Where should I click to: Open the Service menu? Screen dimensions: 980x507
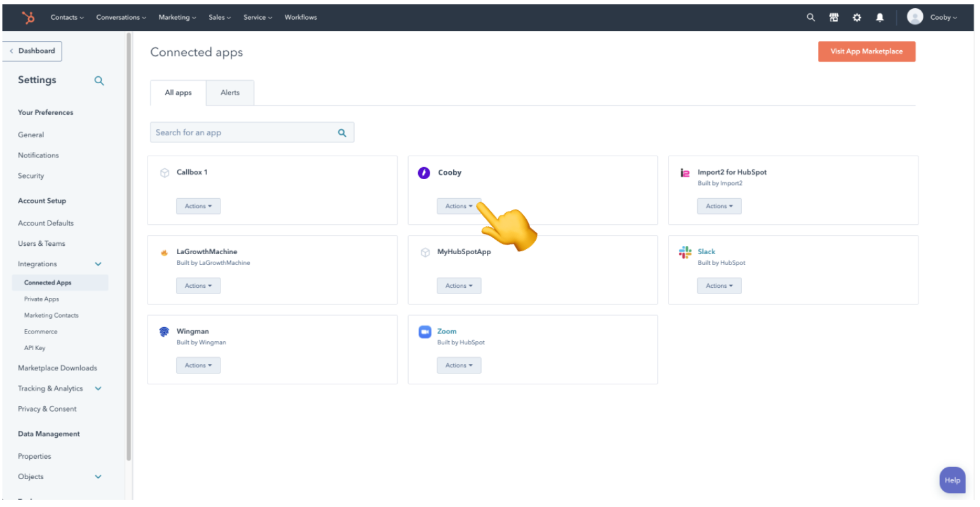[258, 17]
